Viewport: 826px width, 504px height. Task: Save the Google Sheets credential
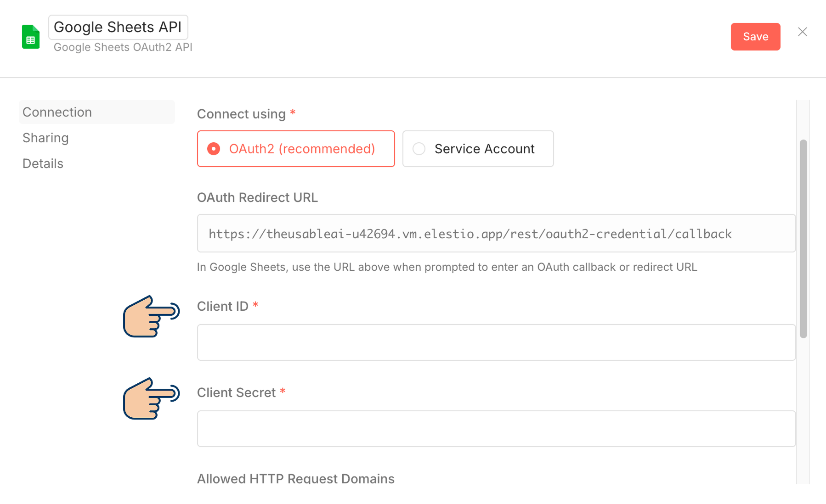[755, 37]
